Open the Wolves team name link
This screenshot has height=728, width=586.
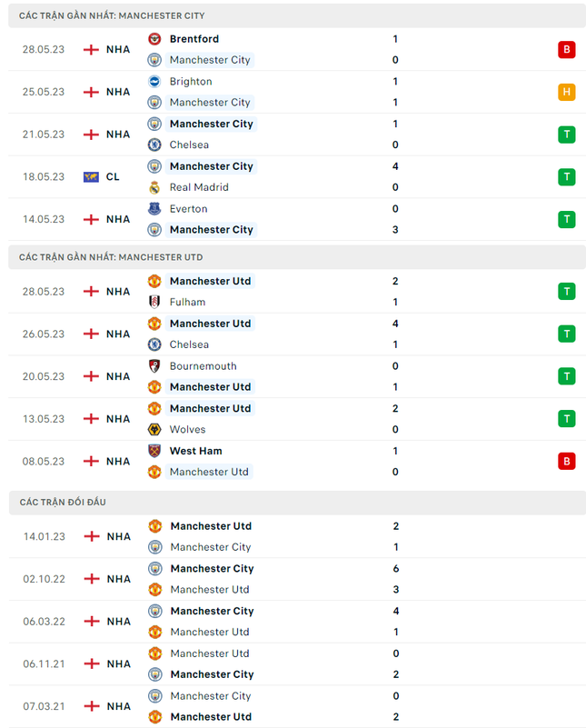point(187,429)
